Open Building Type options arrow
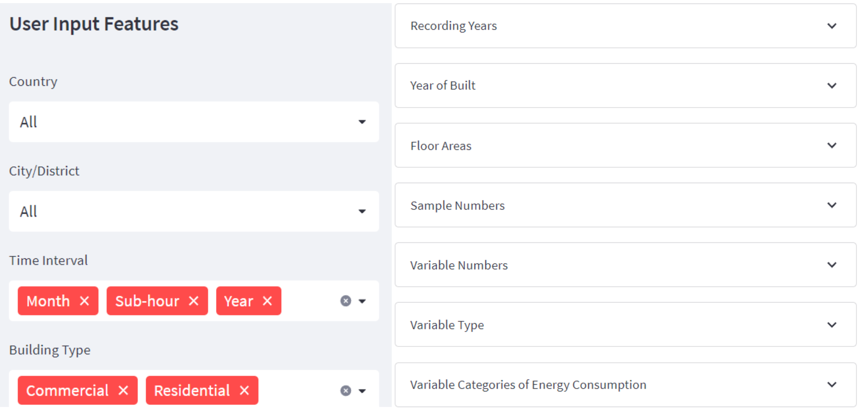The height and width of the screenshot is (416, 868). coord(362,391)
